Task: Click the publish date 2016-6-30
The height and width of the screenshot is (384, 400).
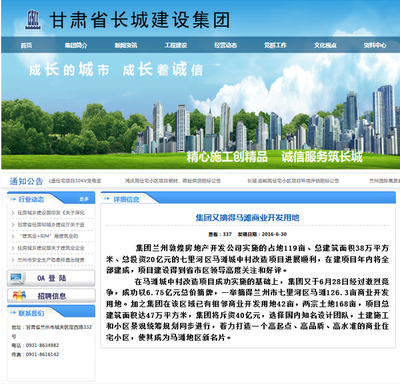Action: pos(274,234)
